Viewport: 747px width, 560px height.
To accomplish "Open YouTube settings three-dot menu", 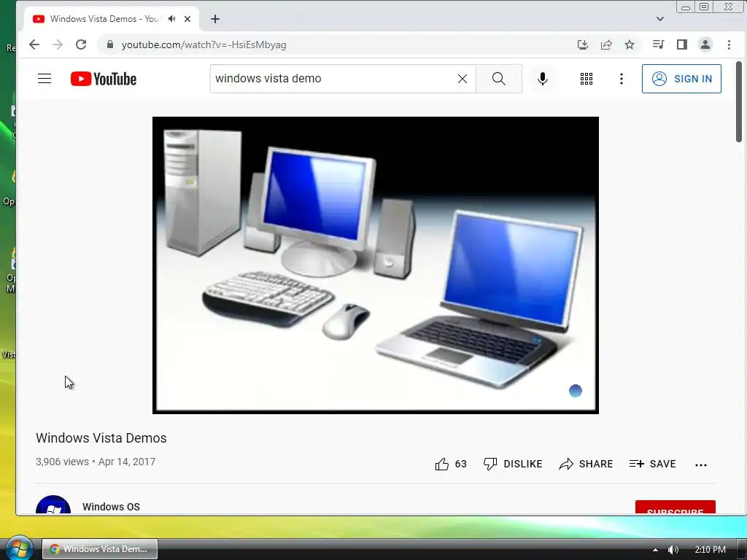I will (x=622, y=79).
